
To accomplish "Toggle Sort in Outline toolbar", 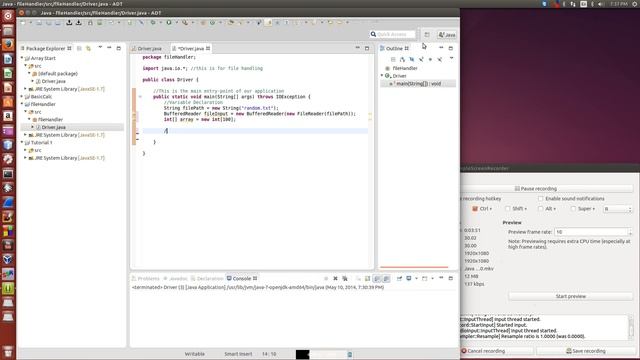I will point(402,59).
